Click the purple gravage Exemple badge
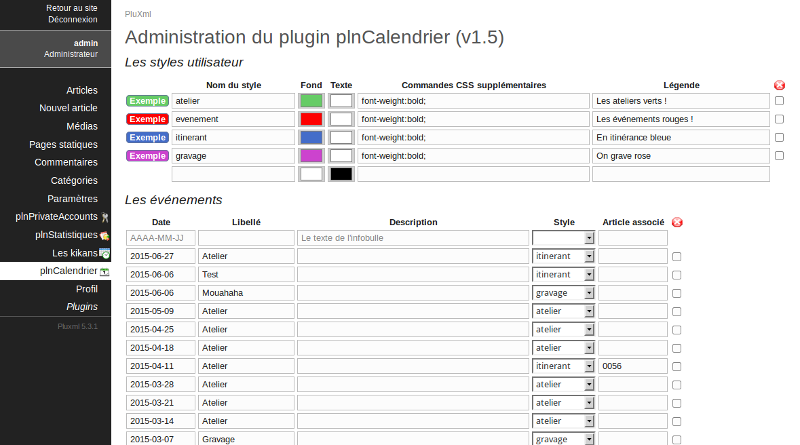This screenshot has width=800, height=445. coord(147,156)
